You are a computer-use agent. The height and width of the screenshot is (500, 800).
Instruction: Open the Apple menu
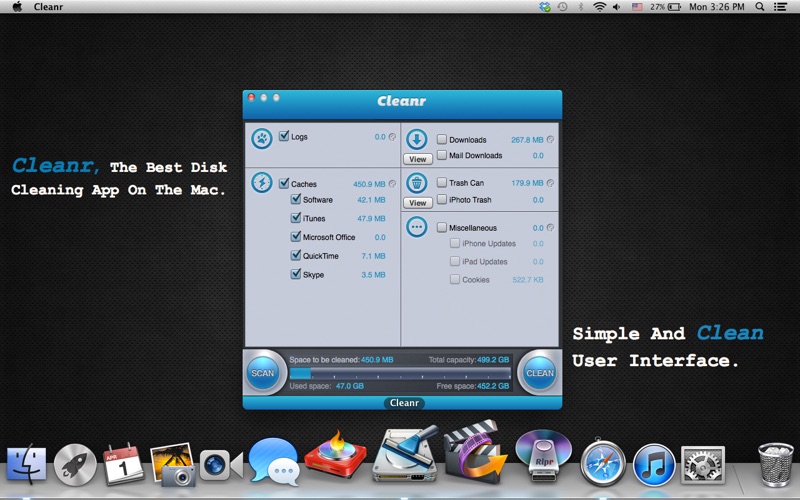[17, 7]
